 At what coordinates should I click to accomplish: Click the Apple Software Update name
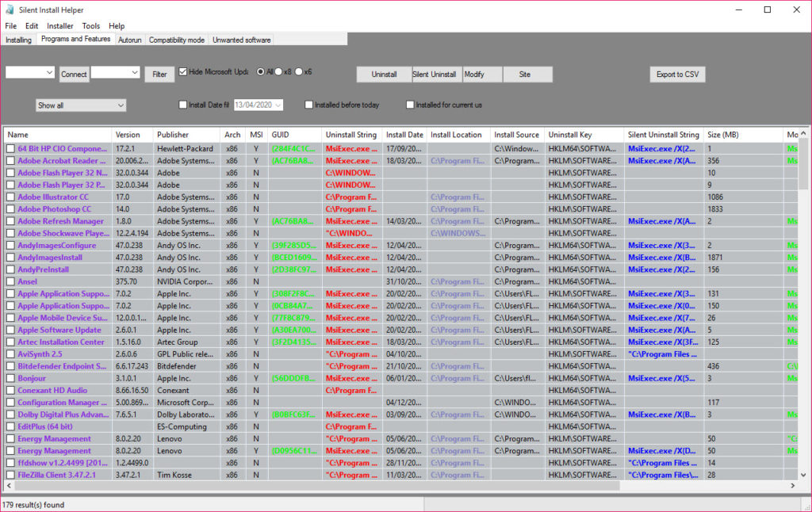(59, 330)
